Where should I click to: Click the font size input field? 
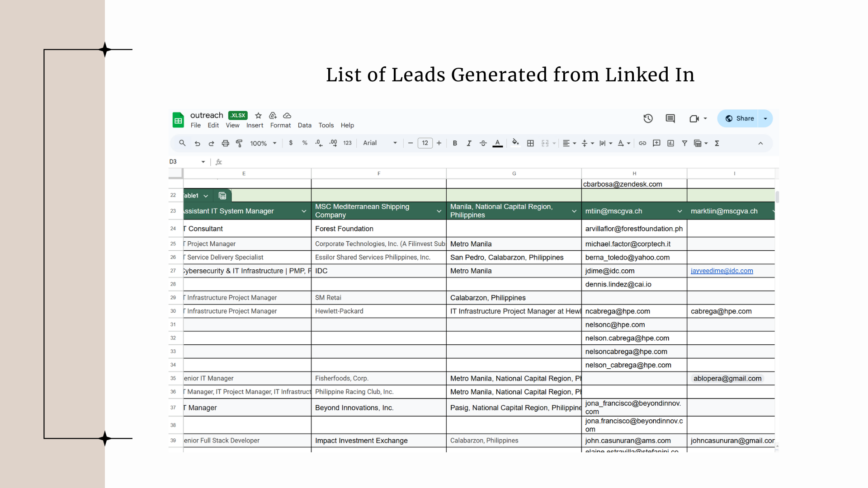(425, 143)
